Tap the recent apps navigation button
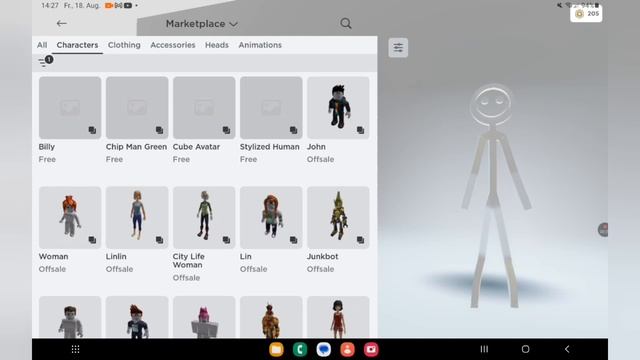Screen dimensions: 640x360 pyautogui.click(x=484, y=349)
